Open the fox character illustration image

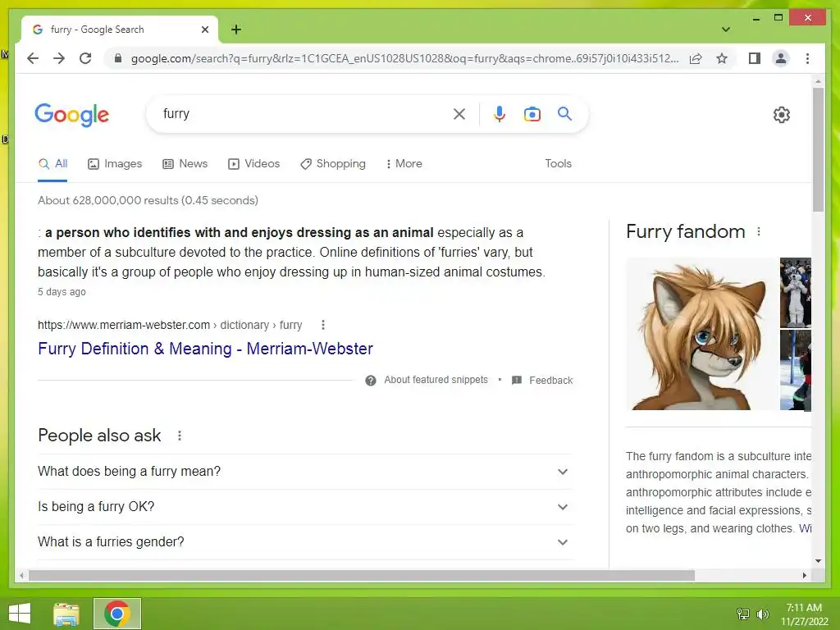coord(701,335)
